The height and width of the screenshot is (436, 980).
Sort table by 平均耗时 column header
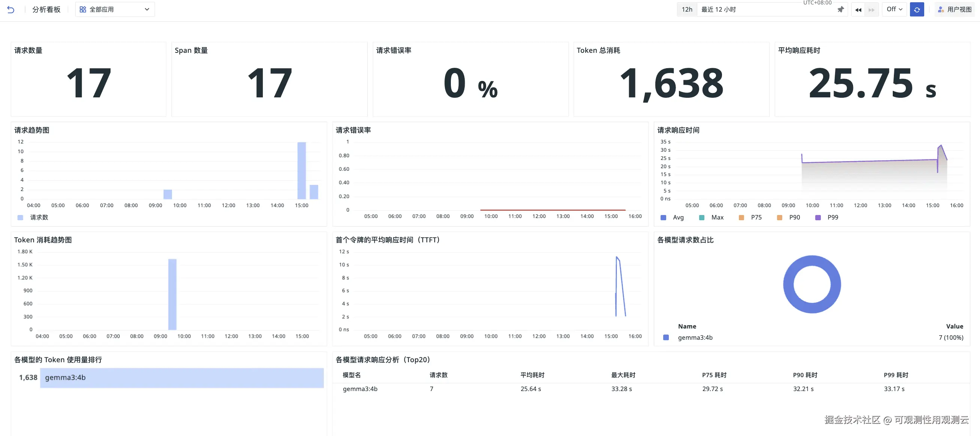(532, 375)
